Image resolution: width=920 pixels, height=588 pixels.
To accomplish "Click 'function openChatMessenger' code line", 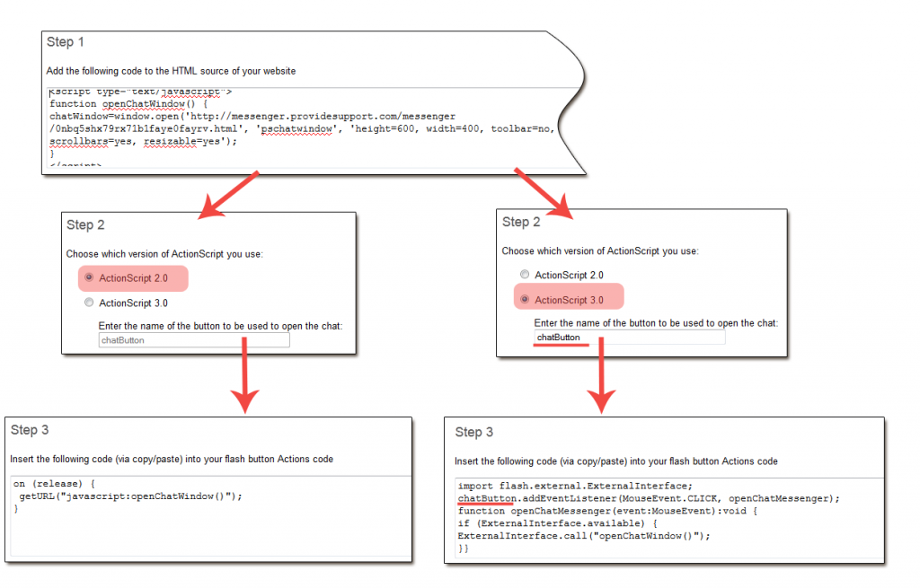I will (x=608, y=511).
